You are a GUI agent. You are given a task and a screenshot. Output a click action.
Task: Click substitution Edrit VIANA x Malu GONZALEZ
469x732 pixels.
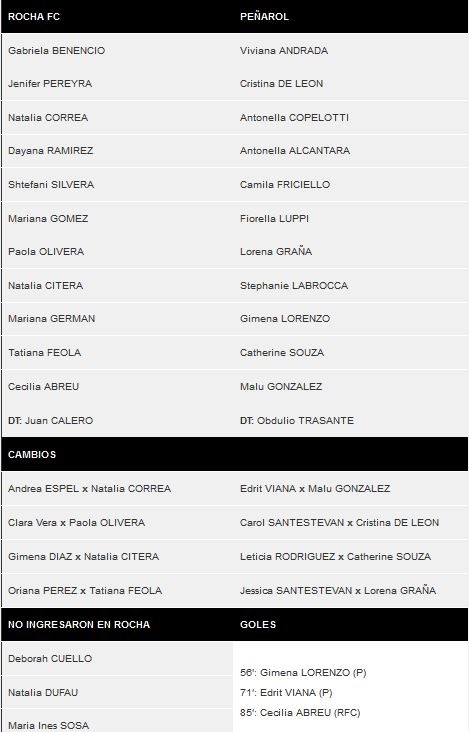click(315, 488)
